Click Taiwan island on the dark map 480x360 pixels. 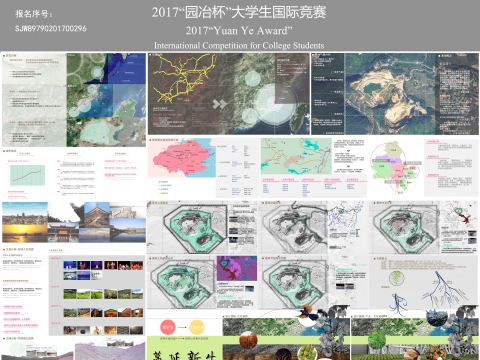[x=298, y=118]
